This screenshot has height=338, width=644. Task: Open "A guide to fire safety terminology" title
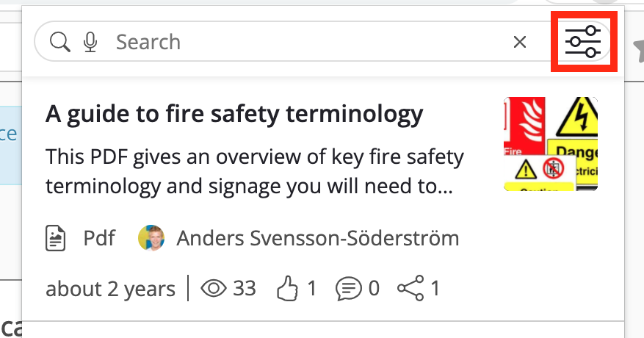click(234, 114)
